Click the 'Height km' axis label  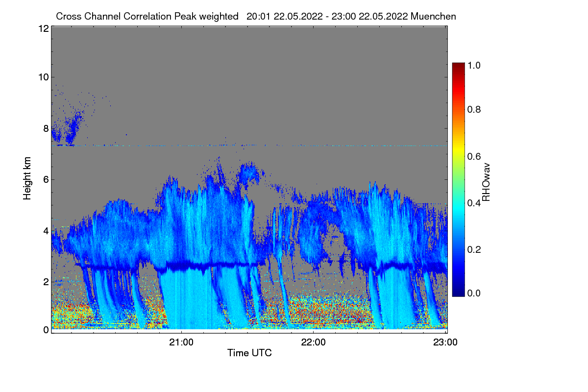[27, 177]
